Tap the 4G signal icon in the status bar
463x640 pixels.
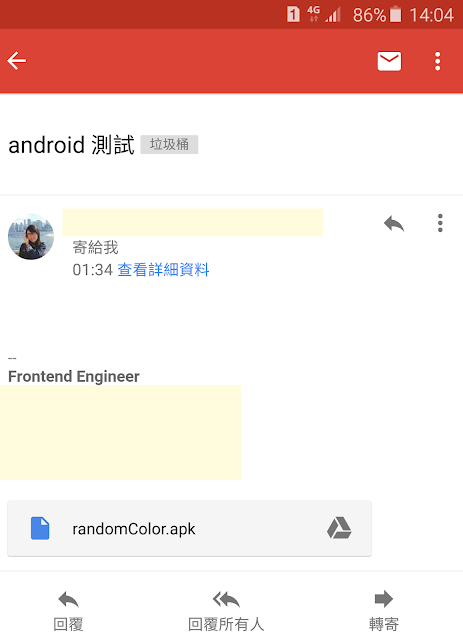(314, 14)
